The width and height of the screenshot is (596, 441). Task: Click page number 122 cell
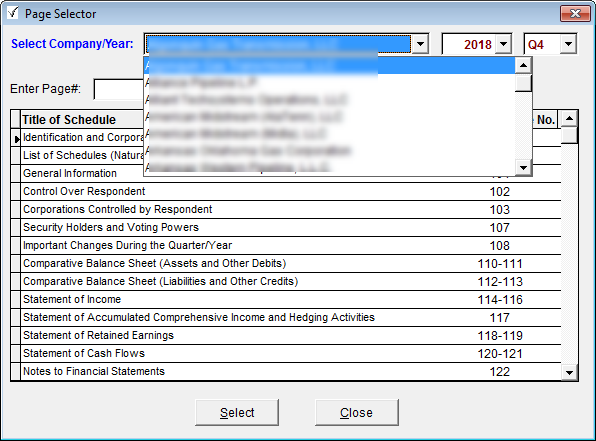click(499, 371)
